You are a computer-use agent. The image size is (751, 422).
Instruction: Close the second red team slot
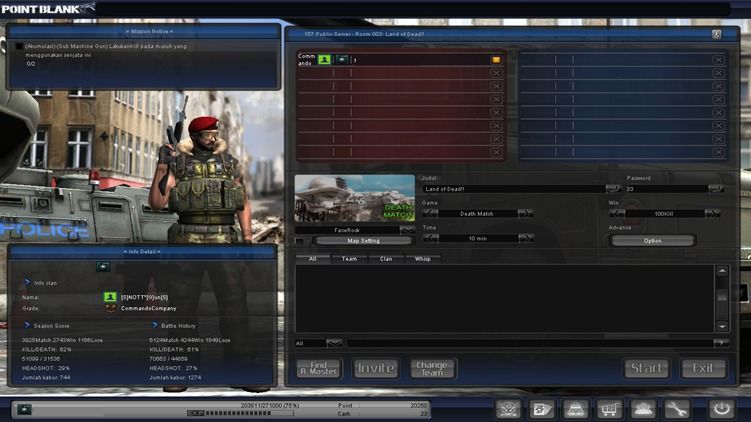point(496,73)
